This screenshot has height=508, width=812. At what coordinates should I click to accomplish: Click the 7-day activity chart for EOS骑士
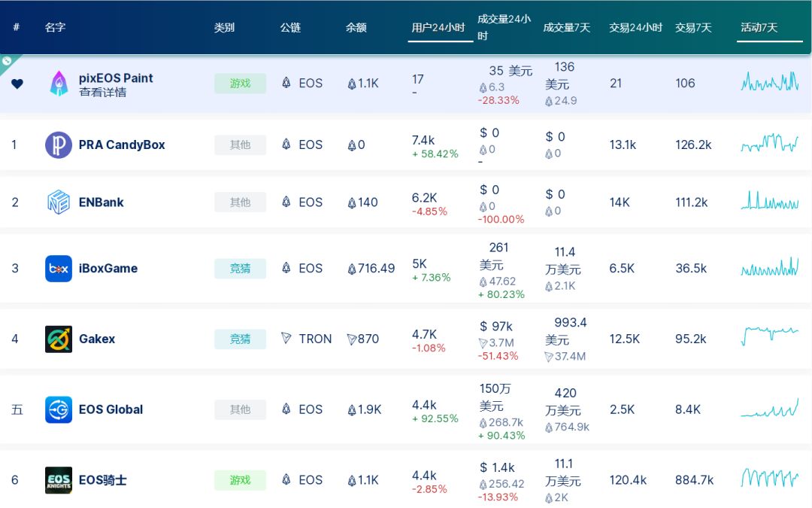(770, 477)
